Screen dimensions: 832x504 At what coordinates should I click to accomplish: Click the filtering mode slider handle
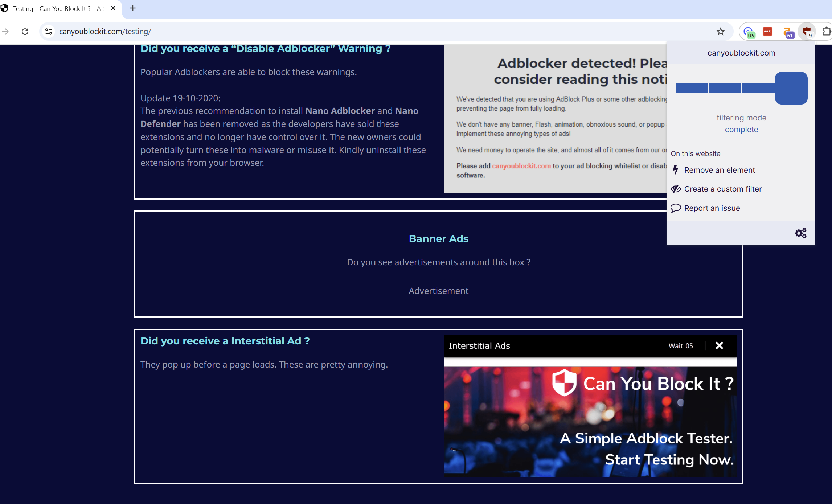pyautogui.click(x=791, y=88)
